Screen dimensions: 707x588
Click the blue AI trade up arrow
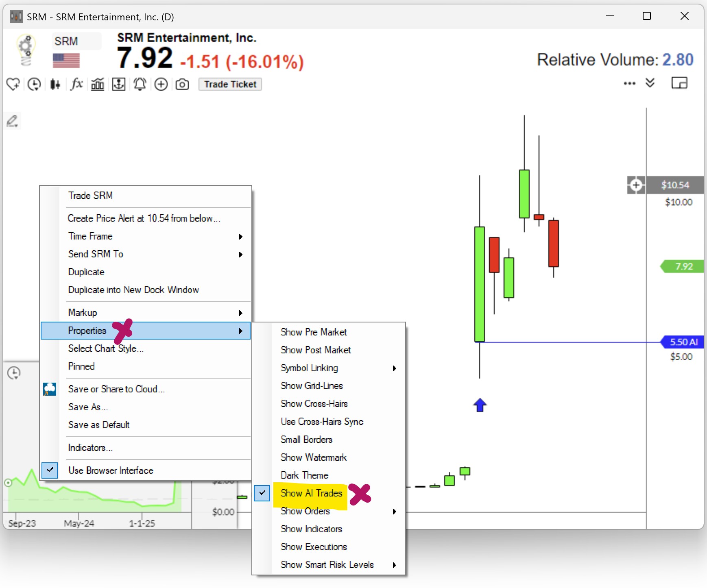480,405
